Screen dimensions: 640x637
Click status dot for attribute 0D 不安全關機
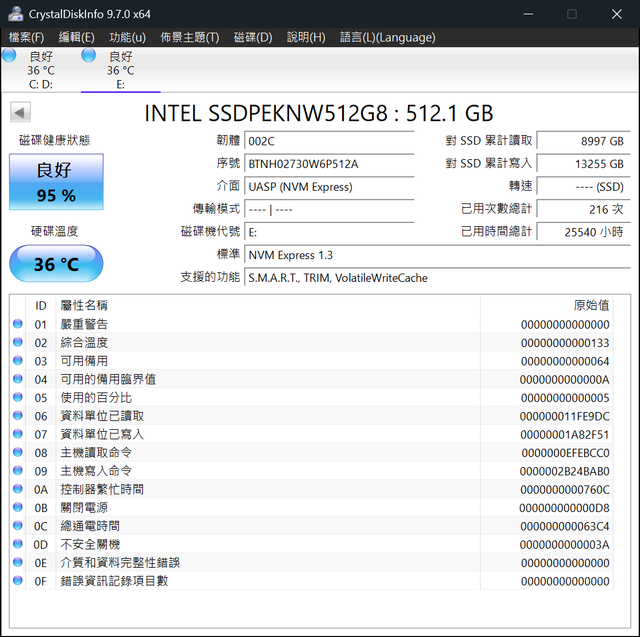(x=18, y=544)
